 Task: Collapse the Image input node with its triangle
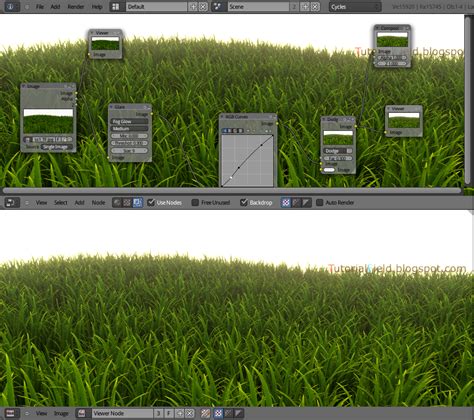(24, 86)
